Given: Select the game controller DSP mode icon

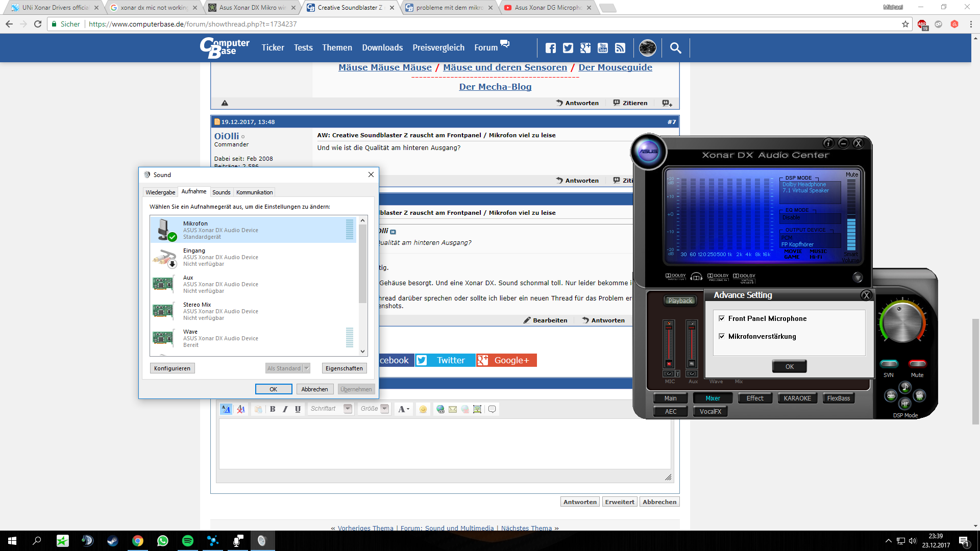Looking at the screenshot, I should (x=891, y=395).
